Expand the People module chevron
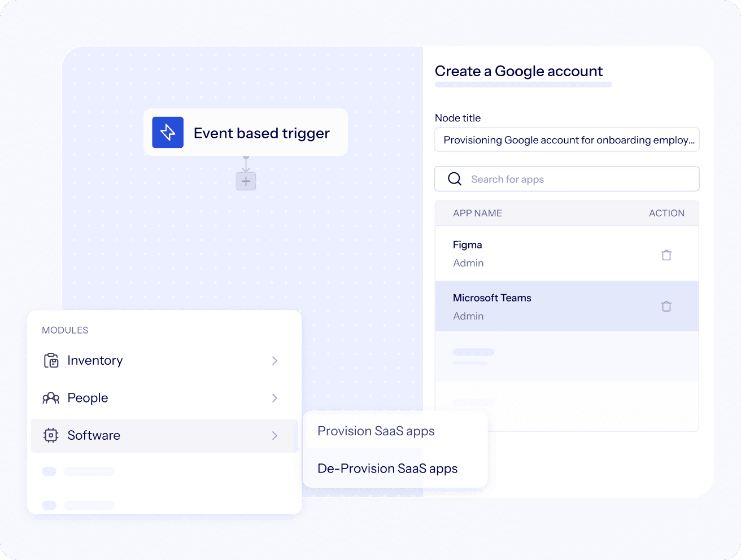Screen dimensions: 741x560 click(274, 398)
